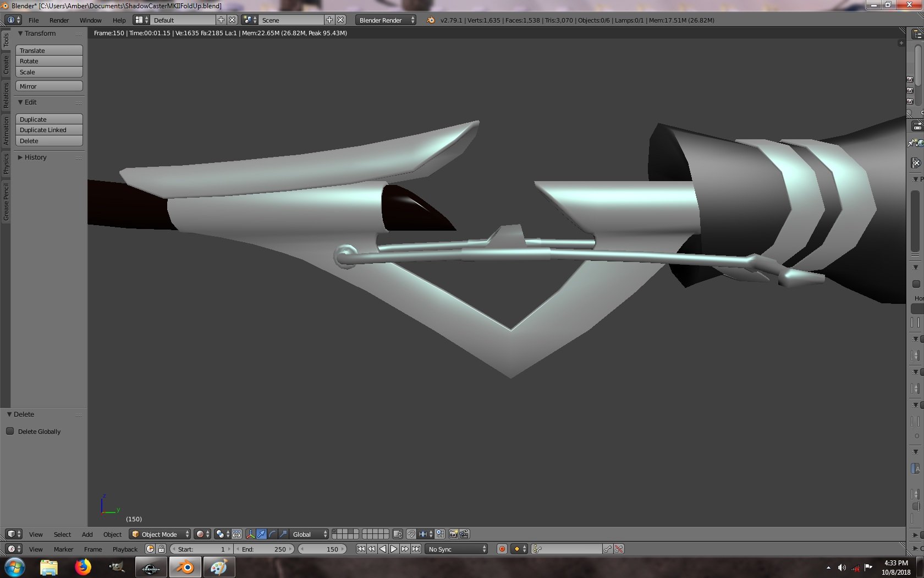Click the End frame field

[264, 549]
